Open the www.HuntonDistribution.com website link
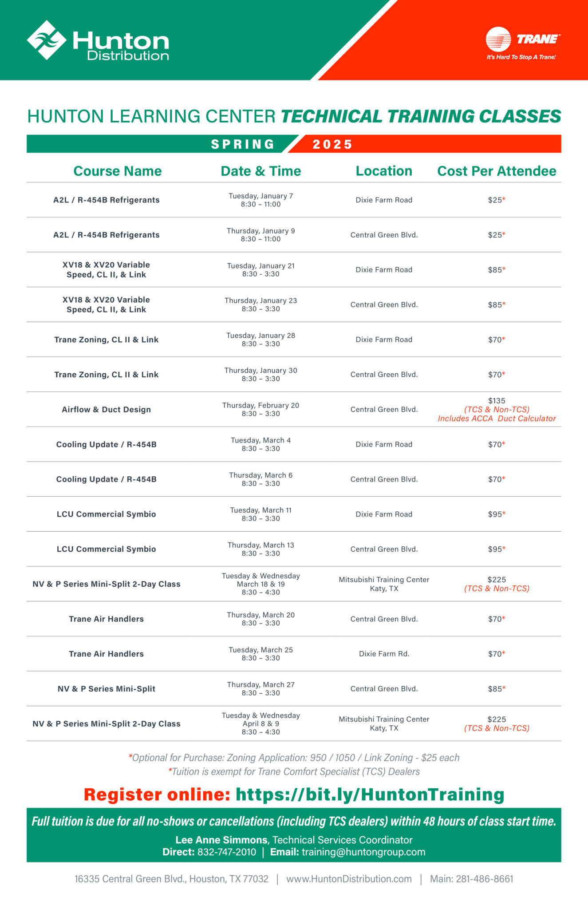The image size is (588, 909). [349, 879]
